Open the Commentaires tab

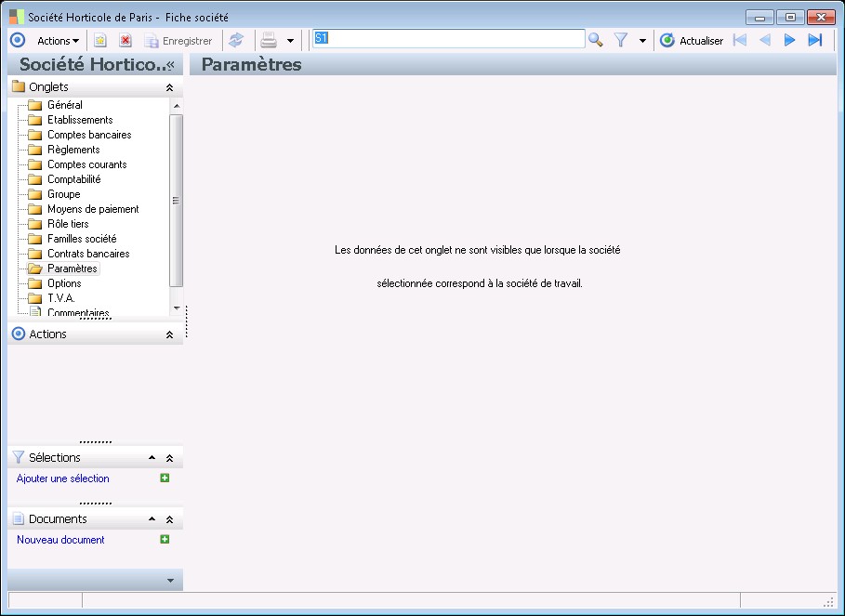point(78,312)
